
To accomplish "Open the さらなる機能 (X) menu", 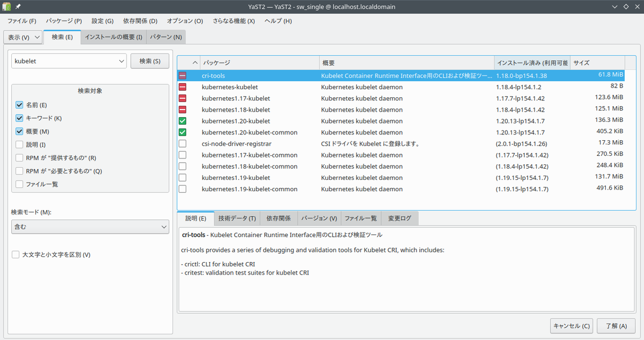I will (234, 21).
